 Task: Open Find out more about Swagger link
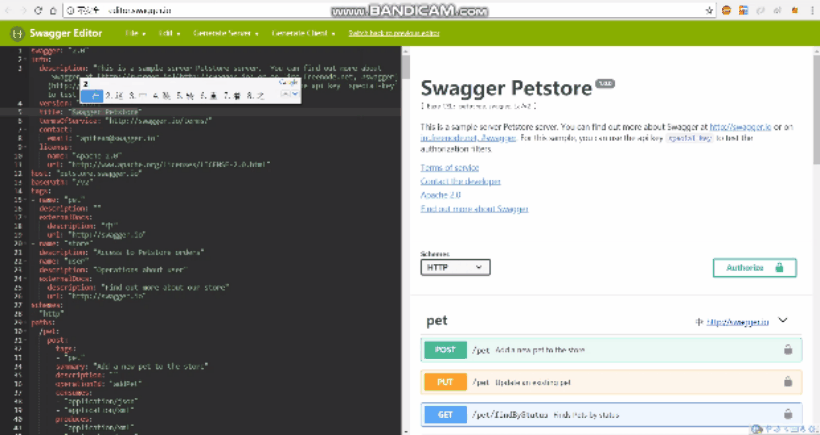474,209
